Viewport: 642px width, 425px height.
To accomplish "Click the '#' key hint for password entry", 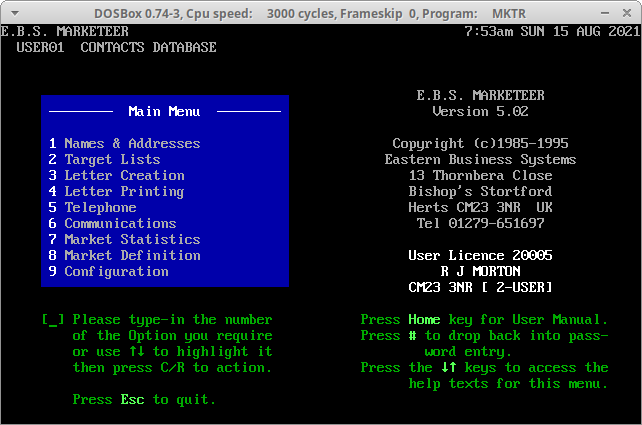I will coord(412,336).
